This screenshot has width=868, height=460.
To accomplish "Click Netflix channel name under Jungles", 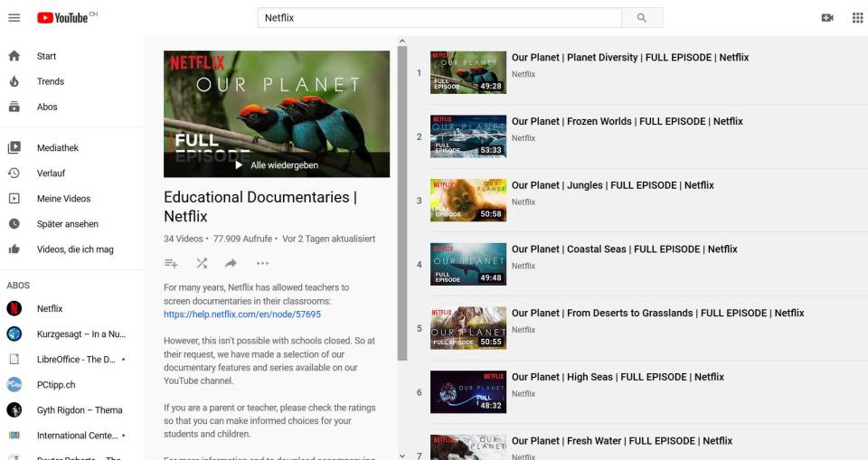I will coord(524,202).
